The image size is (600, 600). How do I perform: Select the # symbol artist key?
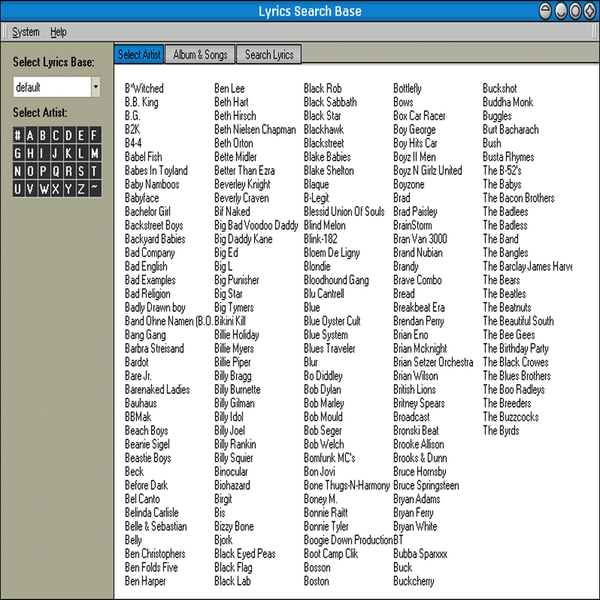18,135
